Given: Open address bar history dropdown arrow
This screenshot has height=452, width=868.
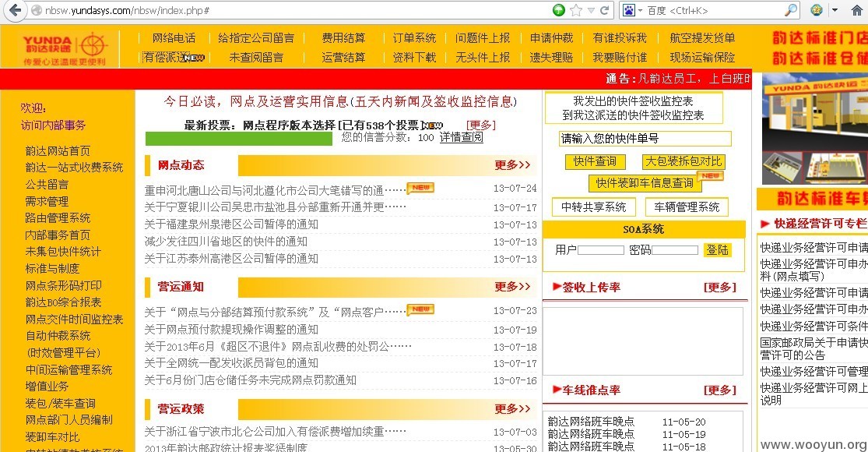Looking at the screenshot, I should pyautogui.click(x=591, y=11).
